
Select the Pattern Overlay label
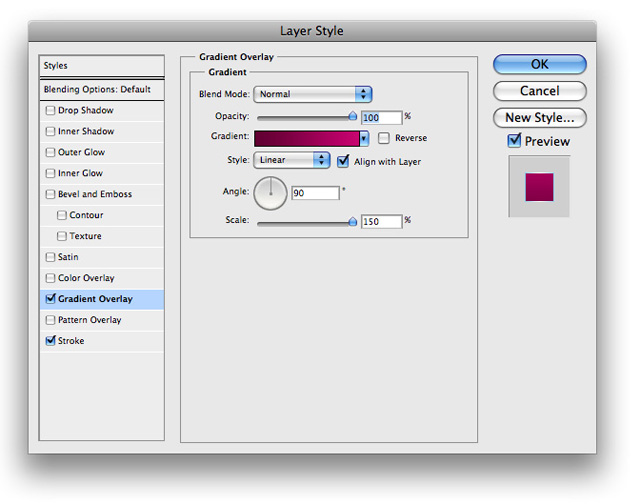90,320
